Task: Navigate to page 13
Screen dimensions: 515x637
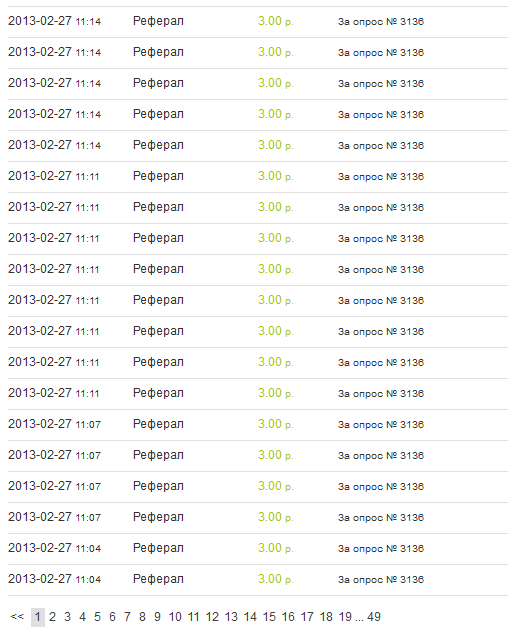Action: (x=231, y=617)
